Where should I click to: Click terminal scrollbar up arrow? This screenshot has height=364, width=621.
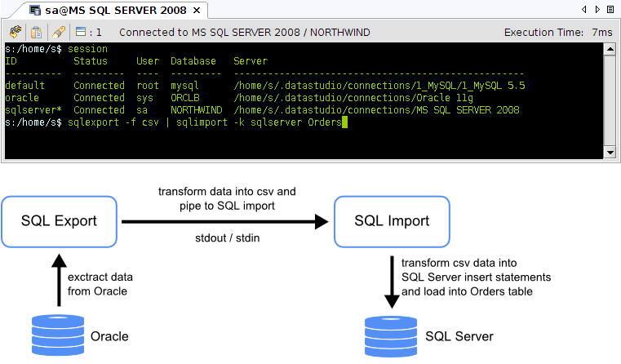click(x=610, y=49)
